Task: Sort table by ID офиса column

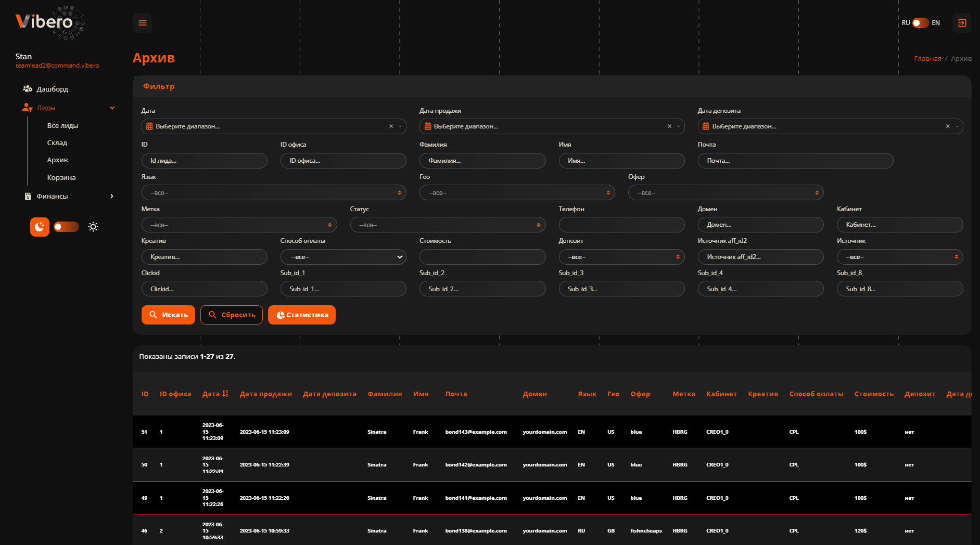Action: [175, 394]
